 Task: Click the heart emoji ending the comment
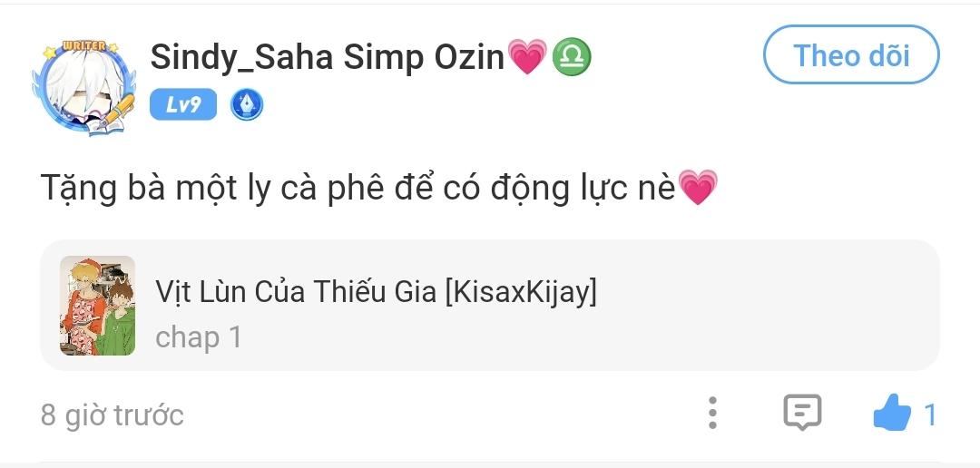click(x=698, y=188)
